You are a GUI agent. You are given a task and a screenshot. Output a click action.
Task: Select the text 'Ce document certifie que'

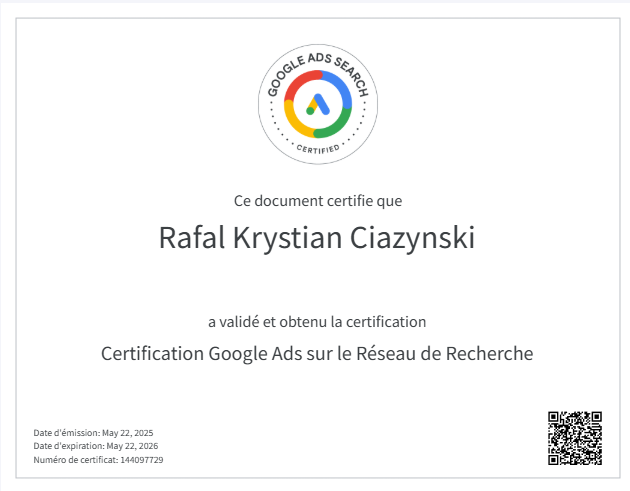tap(318, 201)
